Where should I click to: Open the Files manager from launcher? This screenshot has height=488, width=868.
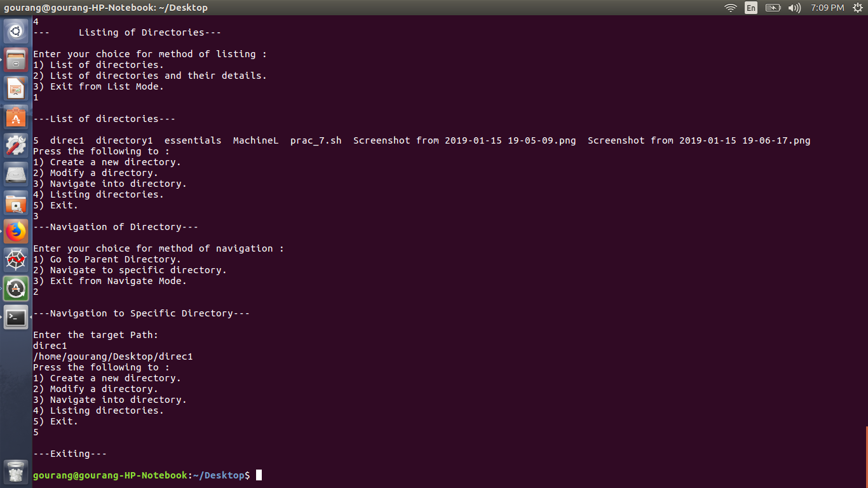click(16, 60)
